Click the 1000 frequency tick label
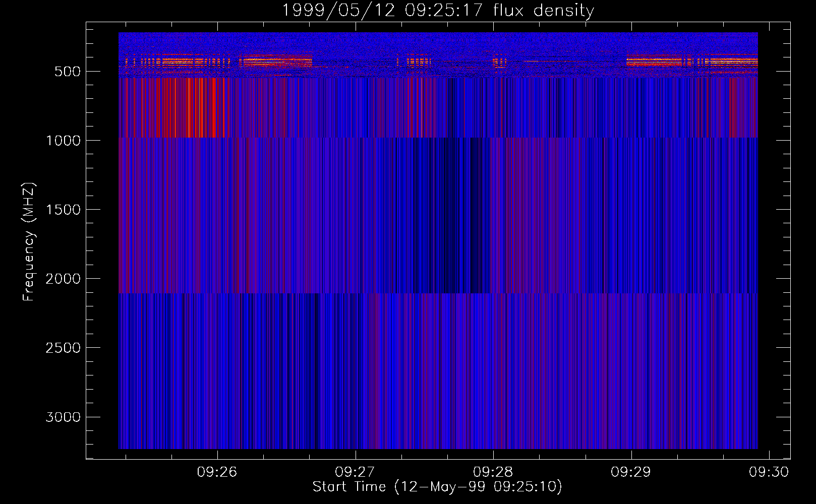This screenshot has height=504, width=816. (63, 141)
